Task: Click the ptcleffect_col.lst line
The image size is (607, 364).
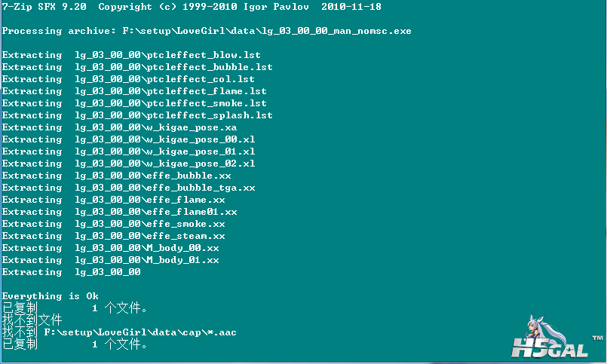Action: click(x=128, y=79)
